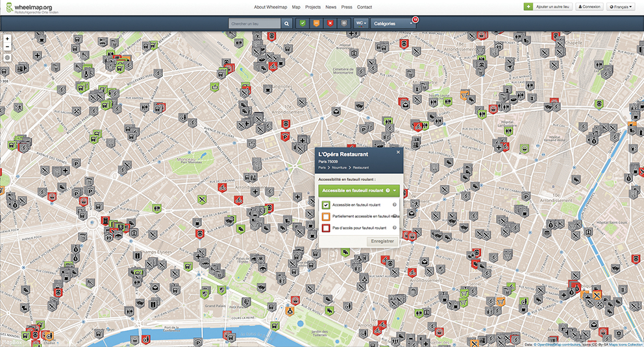Toggle the green fully accessible filter

click(303, 23)
